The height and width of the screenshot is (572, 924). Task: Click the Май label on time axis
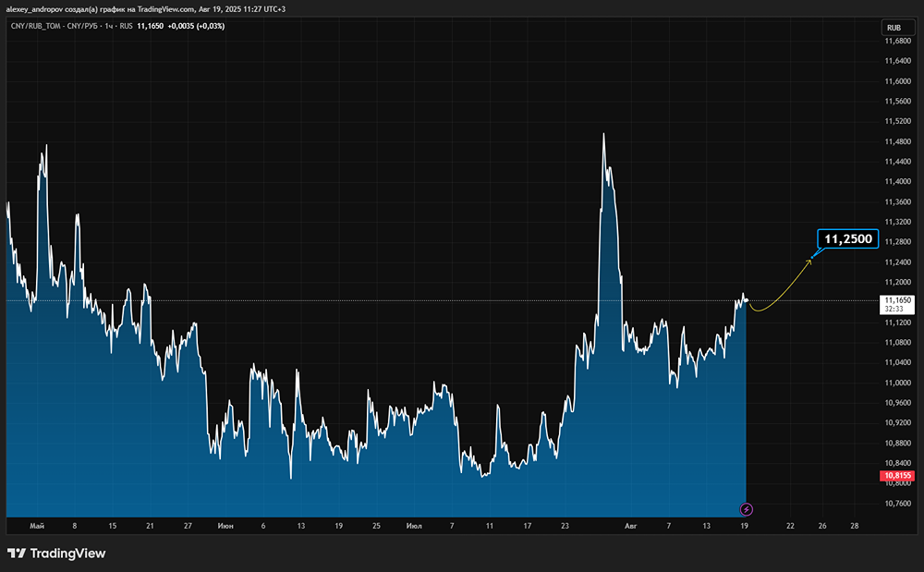37,526
